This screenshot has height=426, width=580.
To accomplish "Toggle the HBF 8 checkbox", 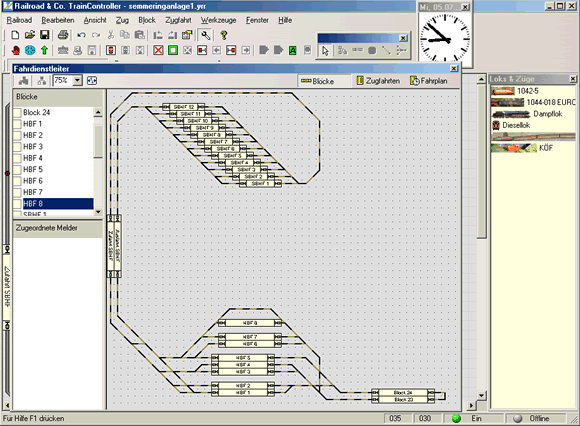I will pos(17,204).
